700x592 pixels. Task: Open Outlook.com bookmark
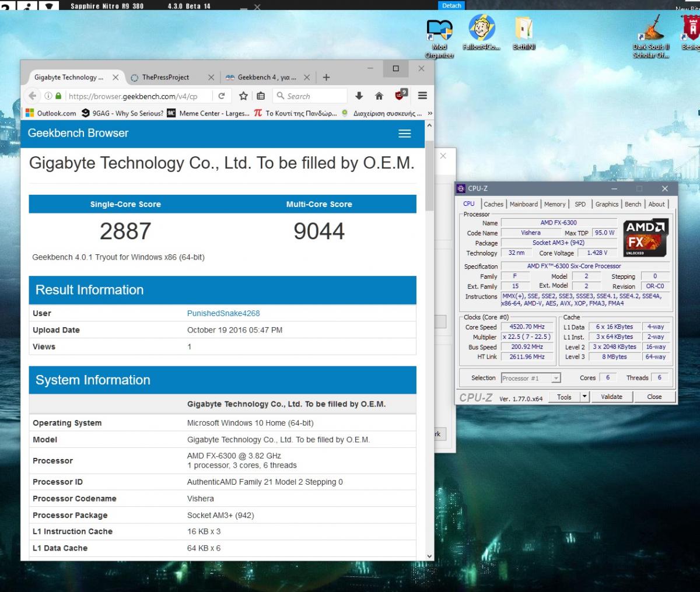51,113
